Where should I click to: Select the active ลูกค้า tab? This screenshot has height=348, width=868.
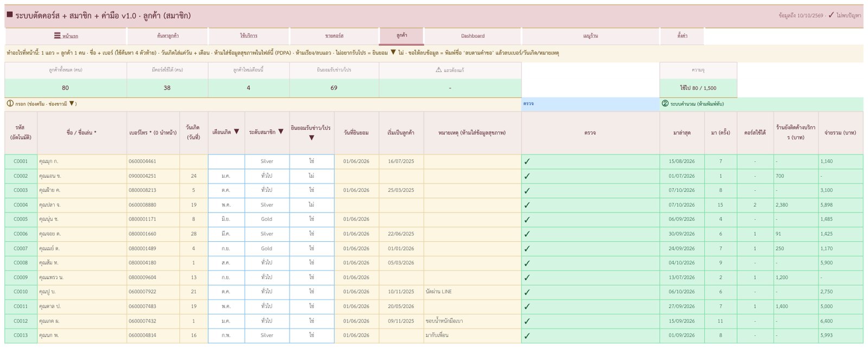(x=401, y=36)
